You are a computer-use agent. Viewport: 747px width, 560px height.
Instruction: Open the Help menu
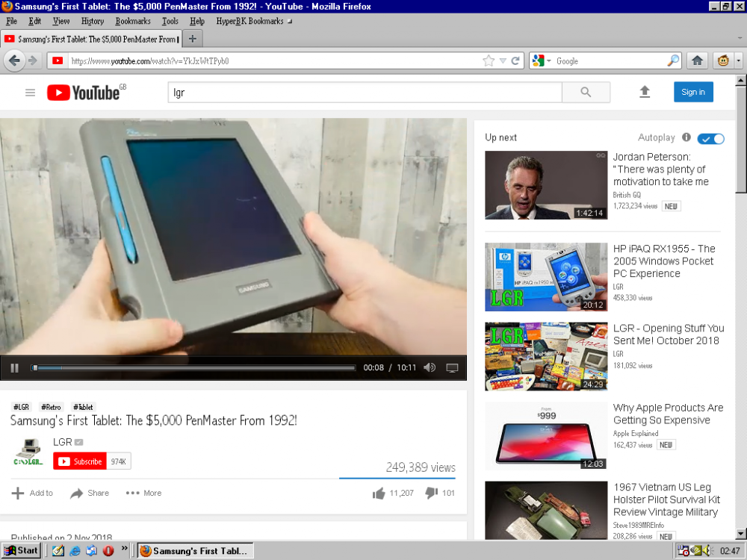click(x=197, y=21)
